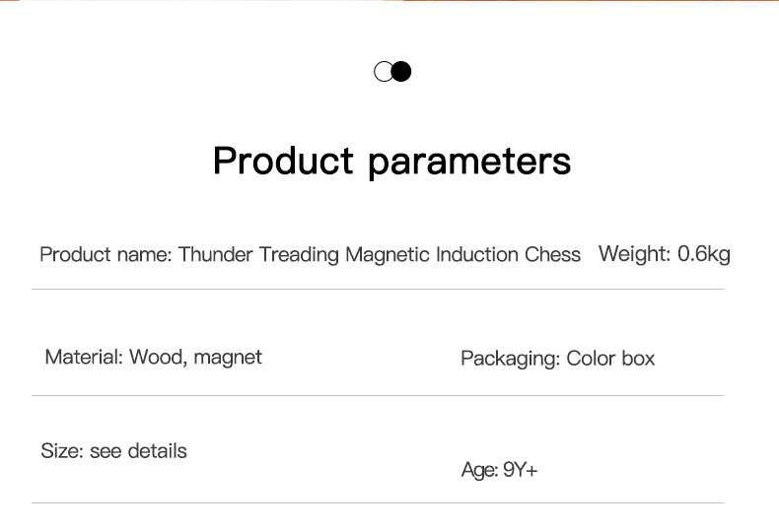Viewport: 779px width, 532px height.
Task: Select the "0.6kg" weight value
Action: point(704,254)
